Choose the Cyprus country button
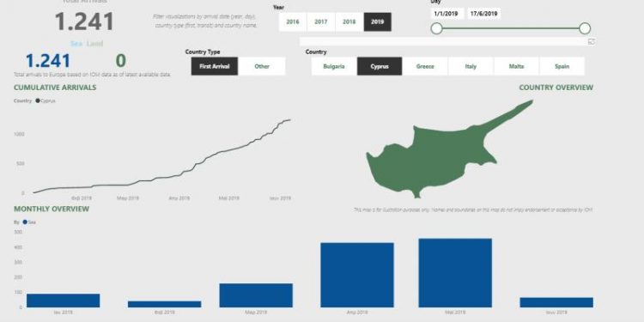644x322 pixels. (x=380, y=66)
